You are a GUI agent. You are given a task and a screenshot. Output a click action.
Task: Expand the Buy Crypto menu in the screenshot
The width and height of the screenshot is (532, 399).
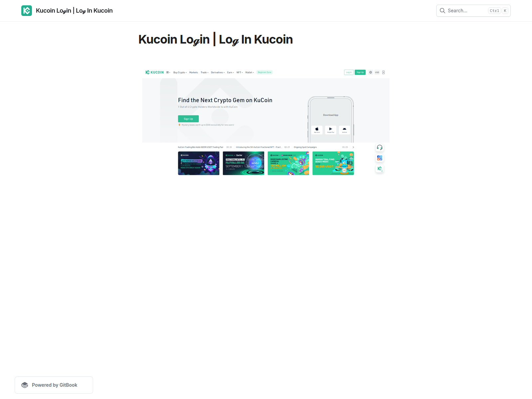(x=180, y=72)
